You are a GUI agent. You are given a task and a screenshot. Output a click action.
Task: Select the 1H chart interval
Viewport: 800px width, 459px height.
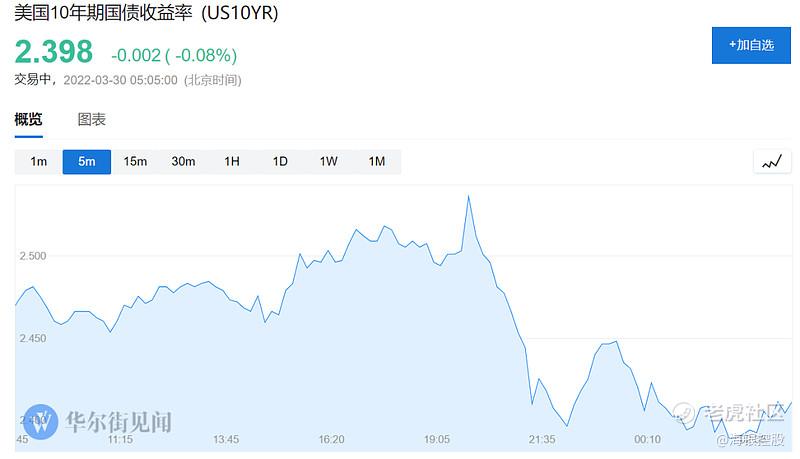(x=232, y=162)
